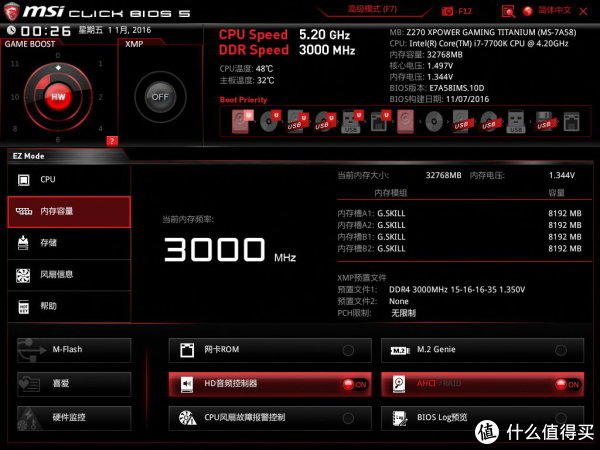Select the UEFI CD/DVD boot device icon
The image size is (600, 450).
[x=269, y=121]
